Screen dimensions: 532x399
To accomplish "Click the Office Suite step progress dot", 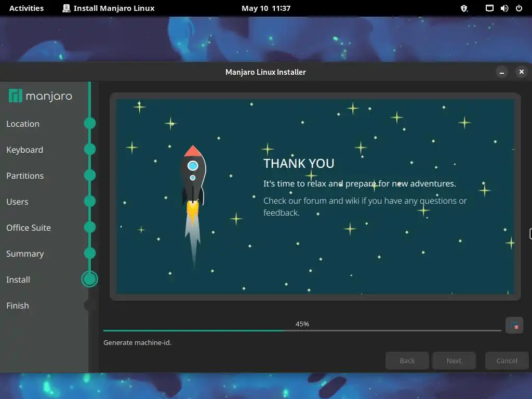I will [x=90, y=227].
